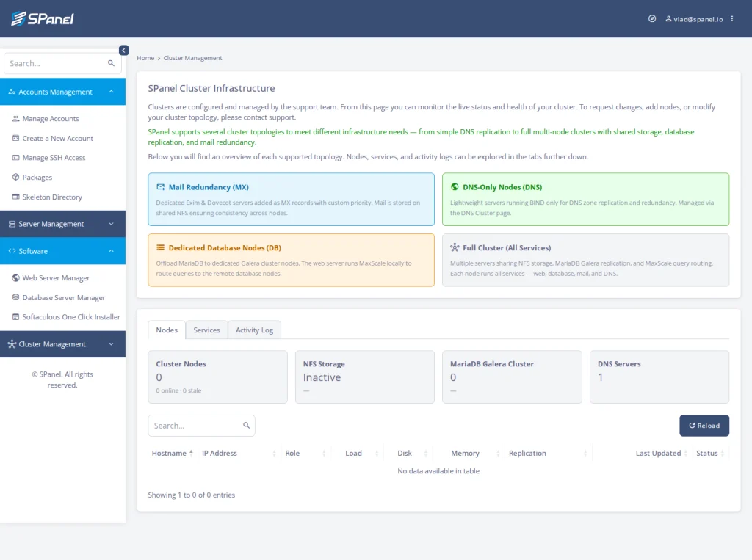Open vlad@spanel.io user account menu
752x560 pixels.
coord(694,19)
